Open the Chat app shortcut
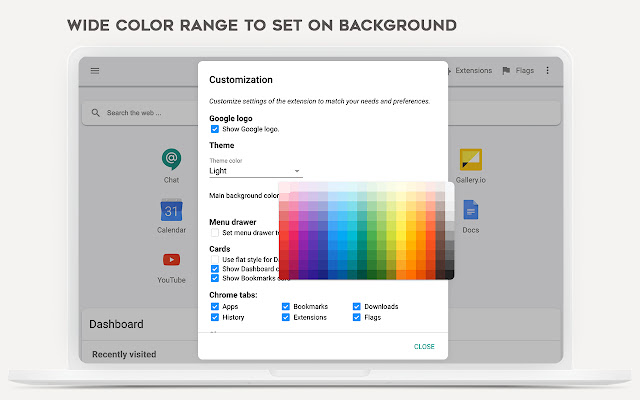Screen dimensions: 640x400 coord(171,159)
